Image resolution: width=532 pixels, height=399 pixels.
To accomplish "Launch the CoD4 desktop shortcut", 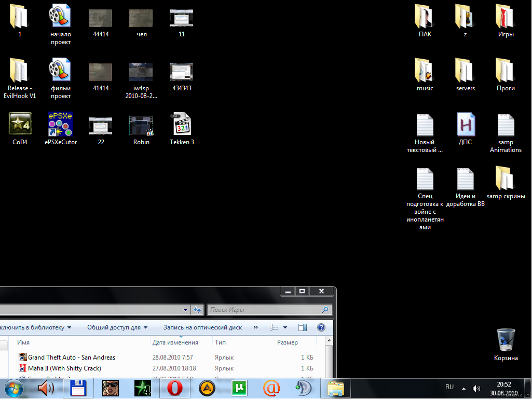I will (20, 123).
